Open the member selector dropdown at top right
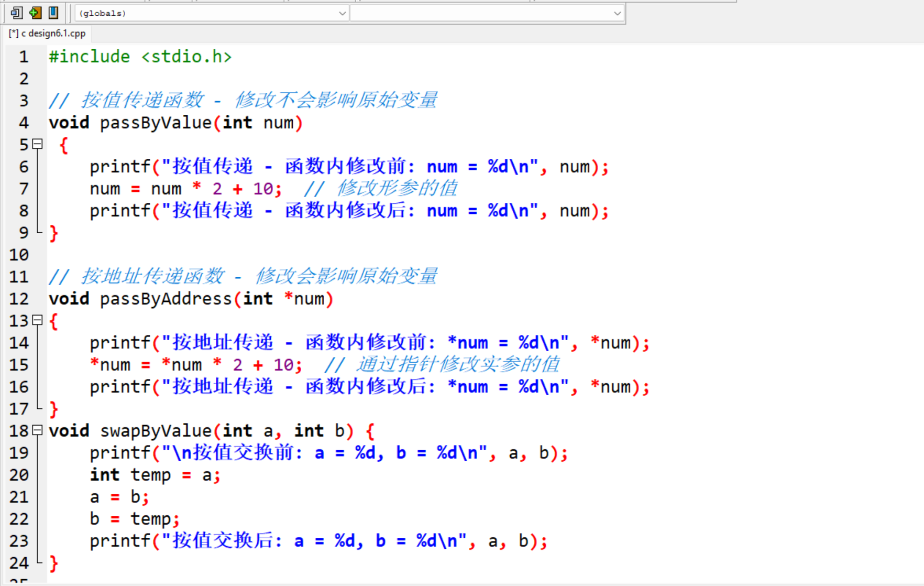The image size is (924, 586). pos(616,13)
